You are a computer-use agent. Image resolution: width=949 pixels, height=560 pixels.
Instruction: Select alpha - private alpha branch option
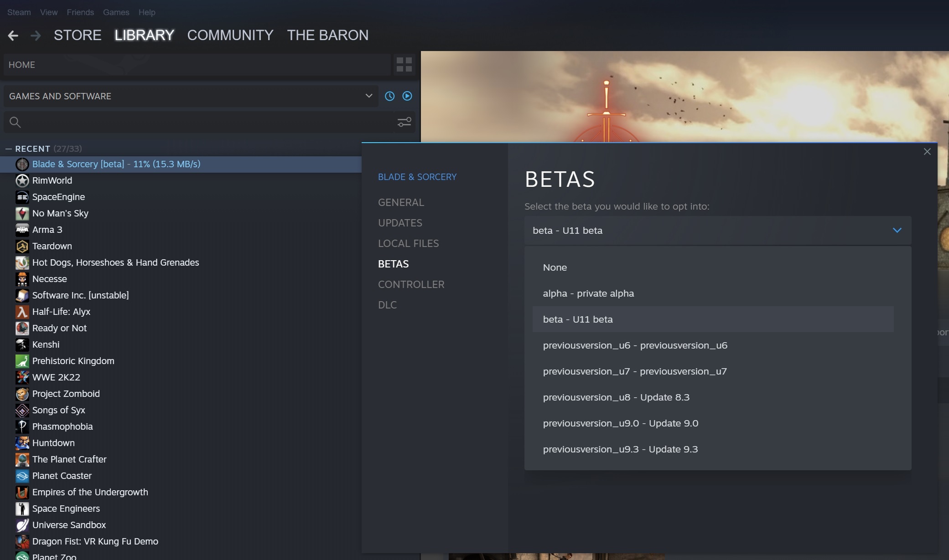click(x=588, y=293)
